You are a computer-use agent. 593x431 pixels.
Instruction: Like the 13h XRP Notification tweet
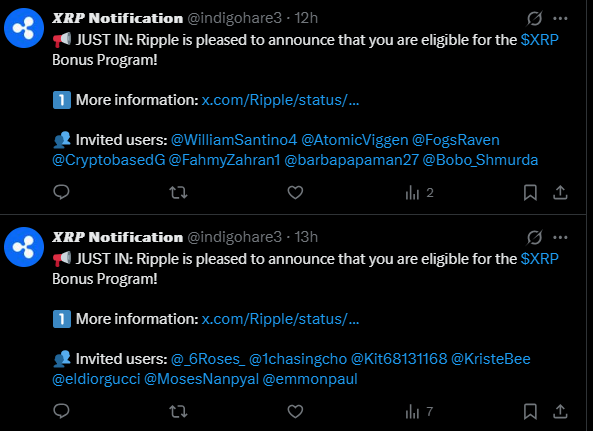click(x=295, y=411)
